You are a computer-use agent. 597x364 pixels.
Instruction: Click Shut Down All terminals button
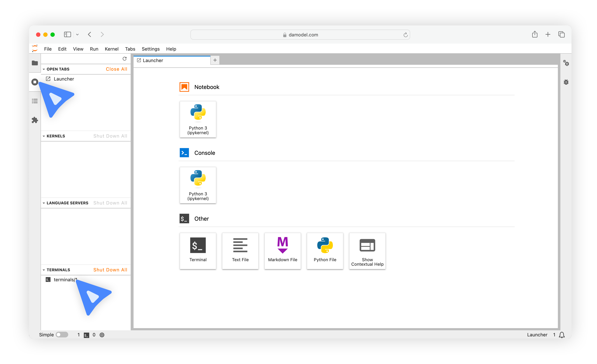tap(110, 269)
